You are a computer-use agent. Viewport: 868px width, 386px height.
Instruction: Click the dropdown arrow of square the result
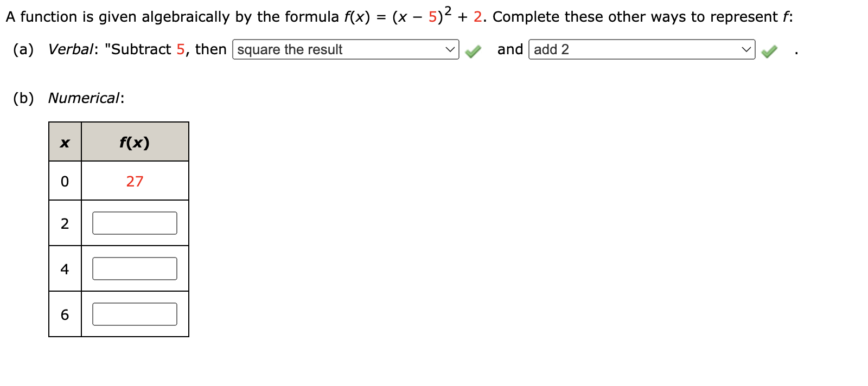click(450, 50)
